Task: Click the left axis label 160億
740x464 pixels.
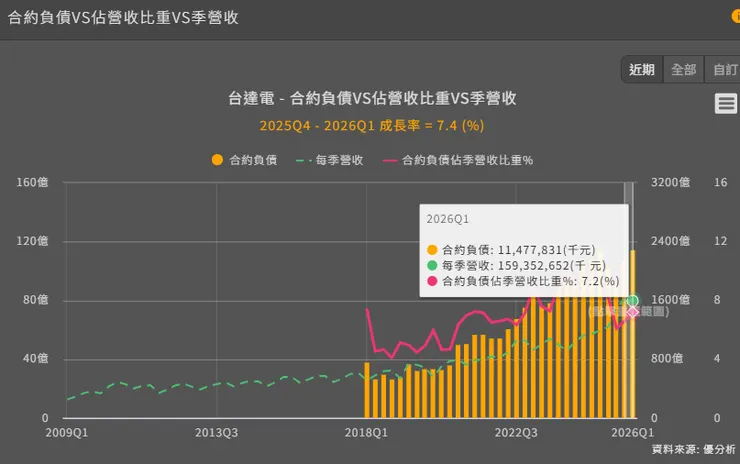Action: [32, 182]
